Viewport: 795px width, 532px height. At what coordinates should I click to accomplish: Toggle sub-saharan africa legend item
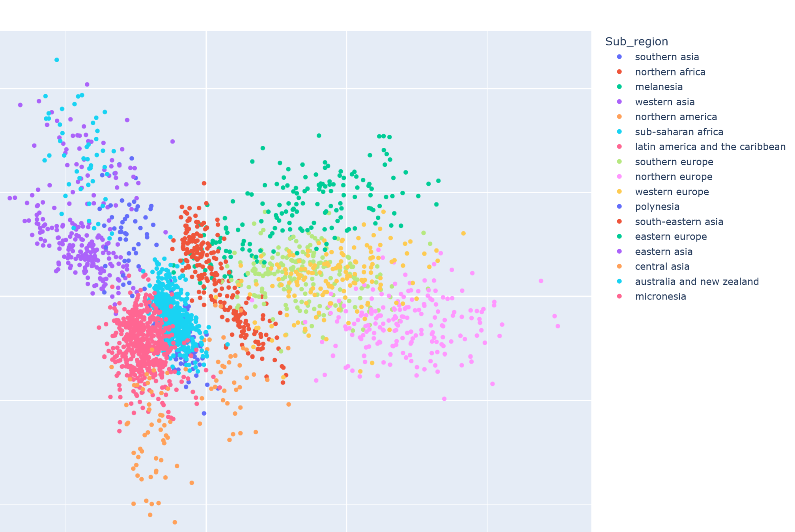[679, 132]
